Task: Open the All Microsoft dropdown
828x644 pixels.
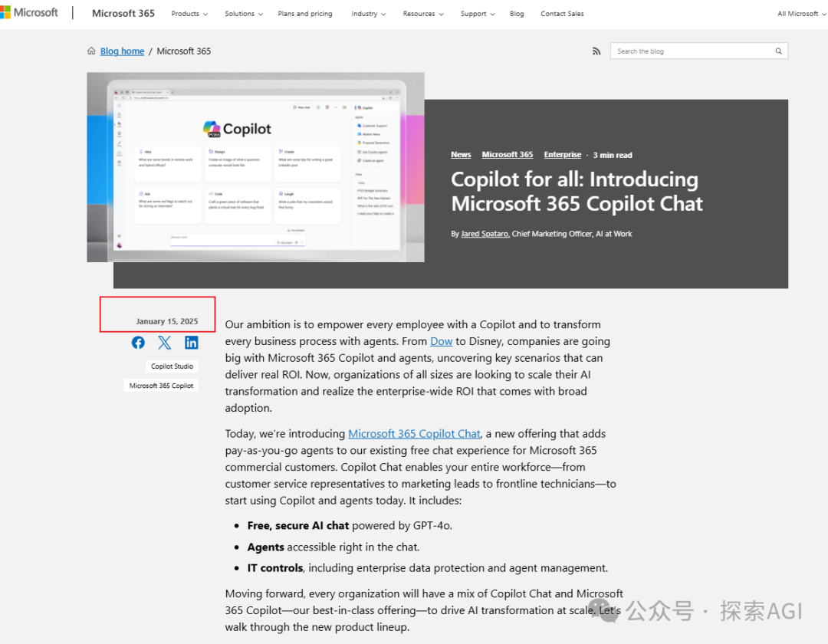Action: click(801, 14)
